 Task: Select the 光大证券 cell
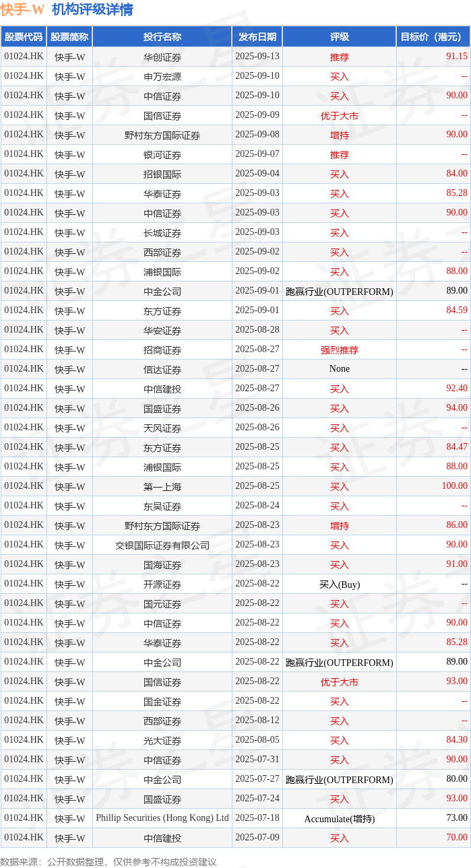click(162, 741)
